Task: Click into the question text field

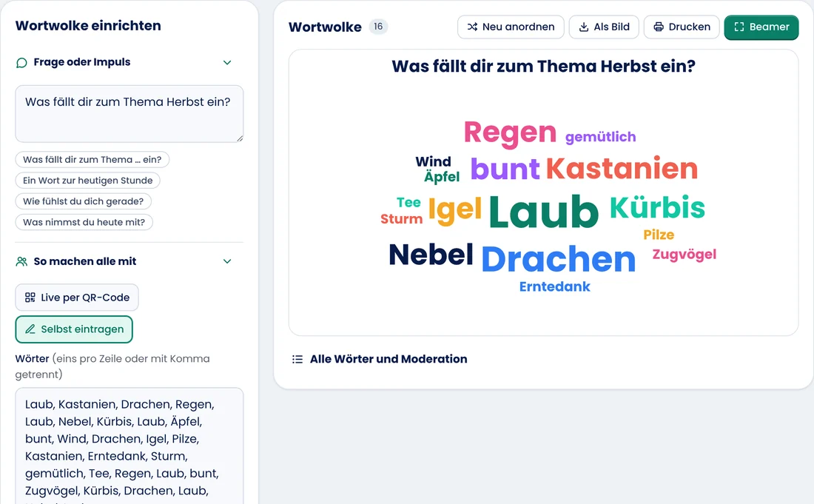Action: (x=129, y=114)
